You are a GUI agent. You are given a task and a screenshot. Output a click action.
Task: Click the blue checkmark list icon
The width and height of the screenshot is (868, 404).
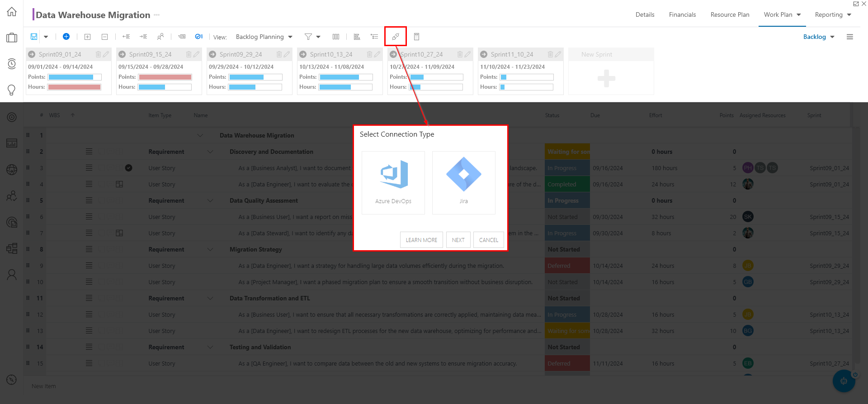tap(199, 37)
